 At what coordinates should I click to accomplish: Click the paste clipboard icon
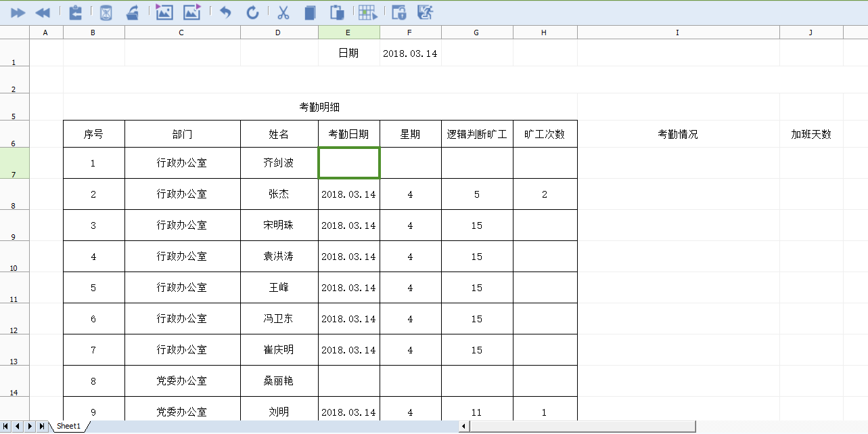(x=336, y=12)
